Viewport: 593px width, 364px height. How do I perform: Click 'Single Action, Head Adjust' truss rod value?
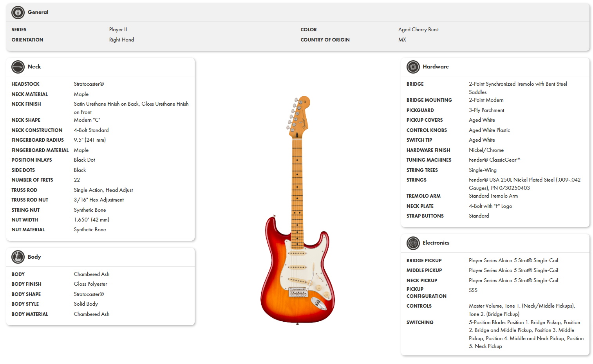coord(103,190)
